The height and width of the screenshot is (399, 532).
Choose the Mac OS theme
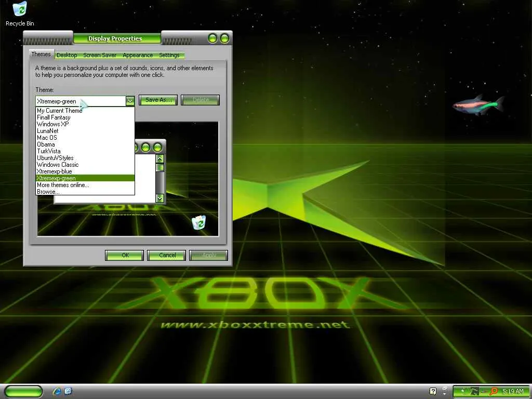85,138
